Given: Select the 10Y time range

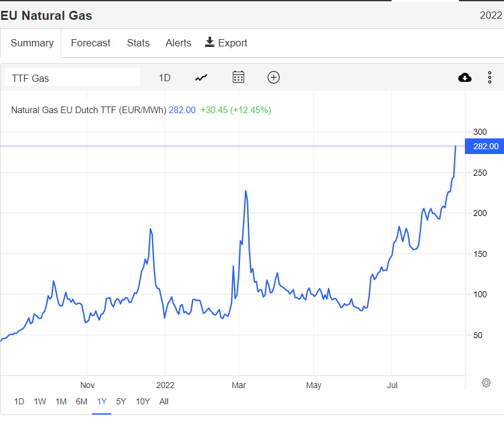Looking at the screenshot, I should coord(143,401).
